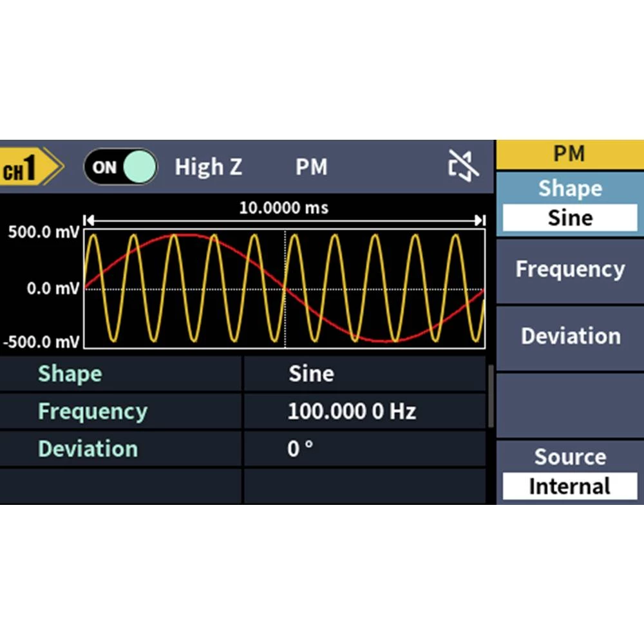Image resolution: width=644 pixels, height=644 pixels.
Task: Click the left arrow end of the time span
Action: [x=89, y=220]
